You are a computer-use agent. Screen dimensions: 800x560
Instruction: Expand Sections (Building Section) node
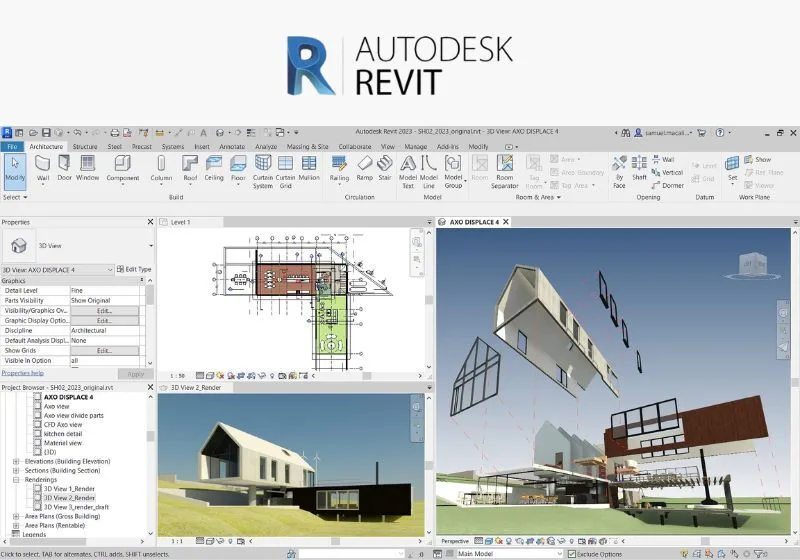point(16,470)
